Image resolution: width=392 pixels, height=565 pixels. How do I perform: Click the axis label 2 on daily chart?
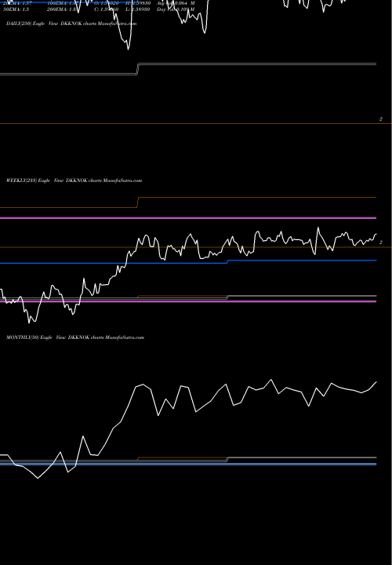(381, 119)
